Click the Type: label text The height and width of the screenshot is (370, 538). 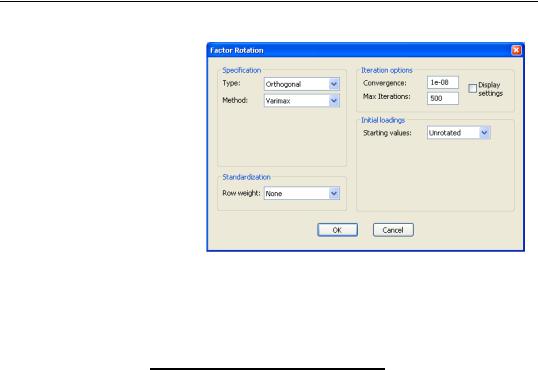231,83
